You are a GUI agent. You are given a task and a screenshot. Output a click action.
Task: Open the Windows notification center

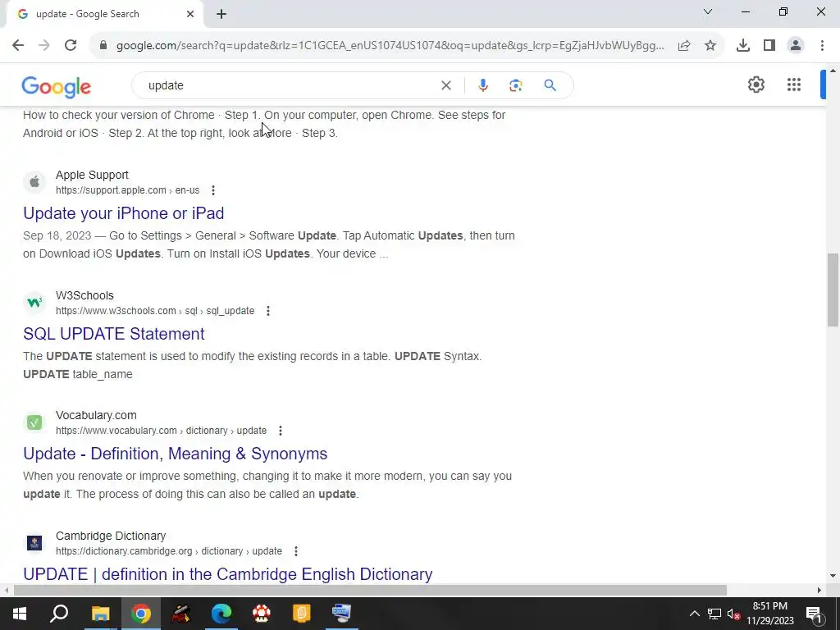tap(814, 614)
